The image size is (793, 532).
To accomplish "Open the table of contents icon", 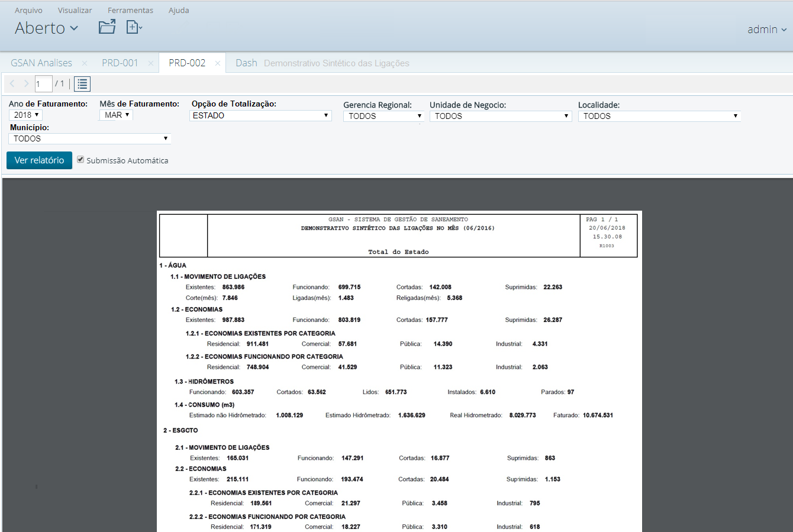I will pyautogui.click(x=82, y=83).
